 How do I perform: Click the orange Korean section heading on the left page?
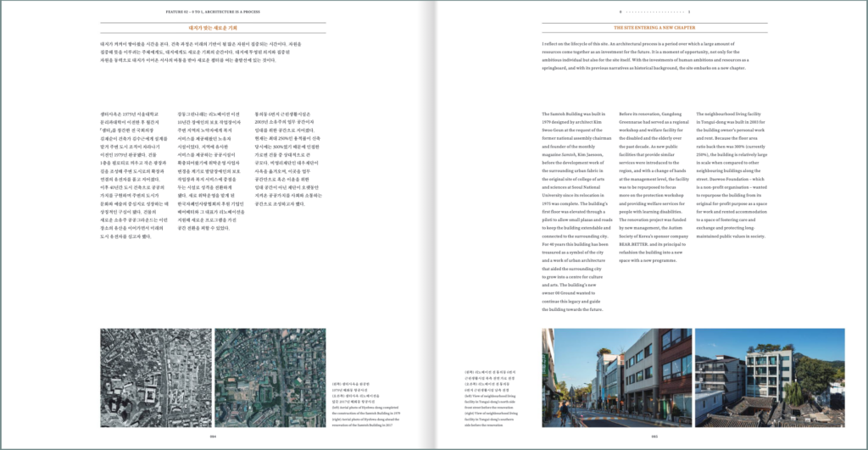point(213,27)
